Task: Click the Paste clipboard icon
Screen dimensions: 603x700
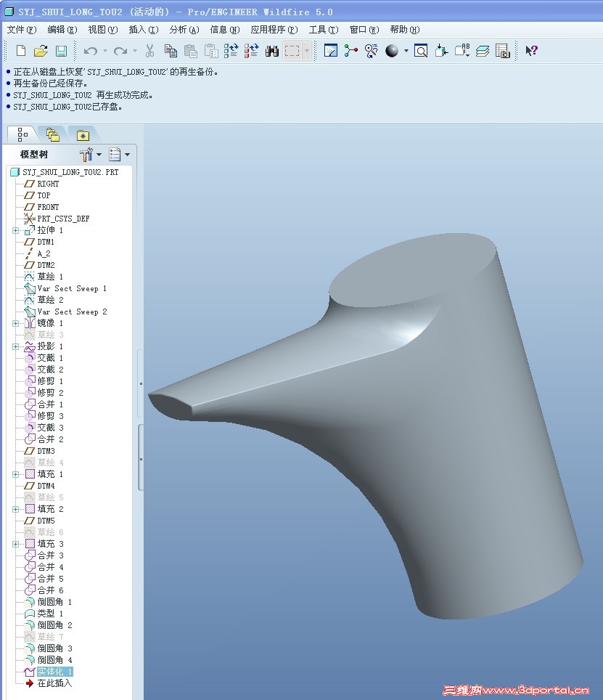Action: point(191,50)
